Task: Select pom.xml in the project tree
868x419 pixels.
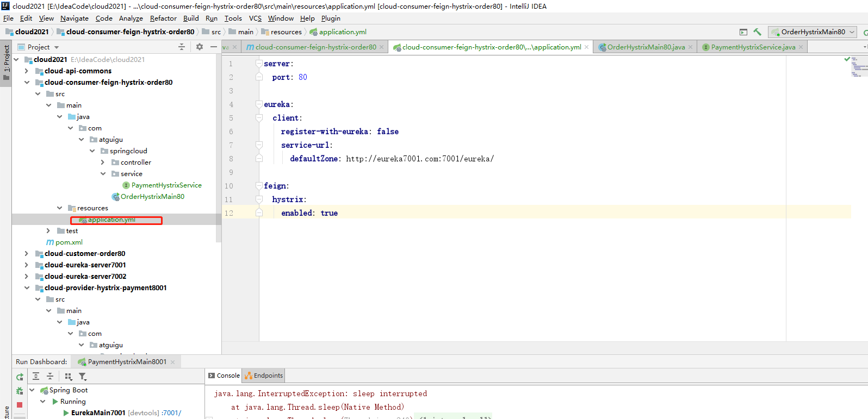Action: [69, 242]
